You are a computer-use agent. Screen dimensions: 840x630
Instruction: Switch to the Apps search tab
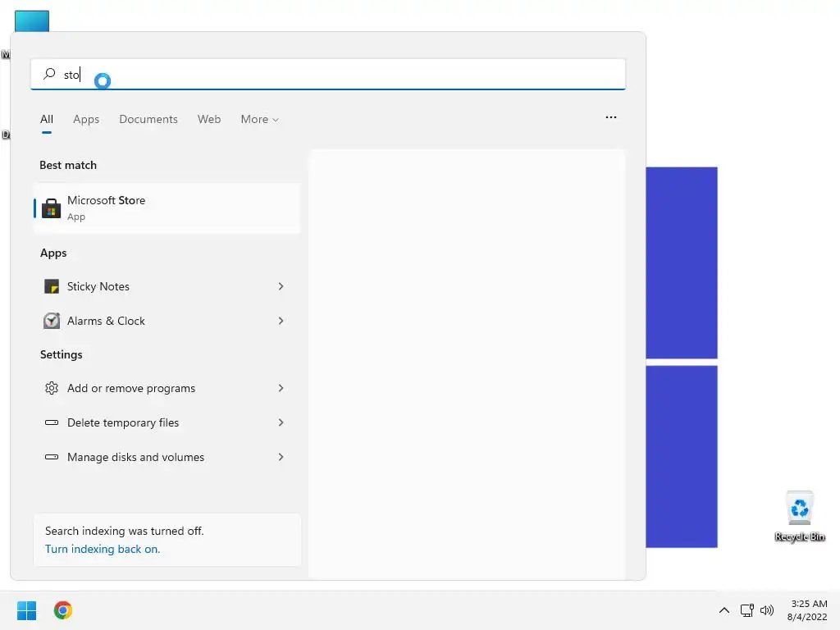click(x=86, y=120)
